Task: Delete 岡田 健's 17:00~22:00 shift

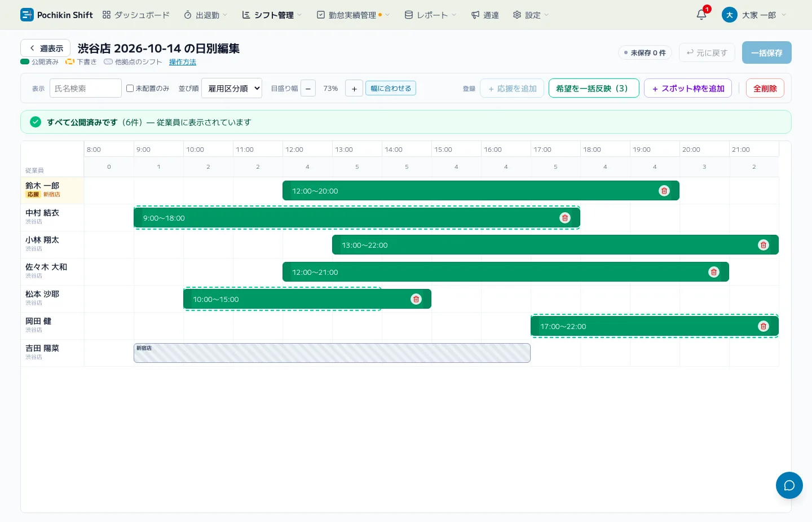Action: click(764, 326)
